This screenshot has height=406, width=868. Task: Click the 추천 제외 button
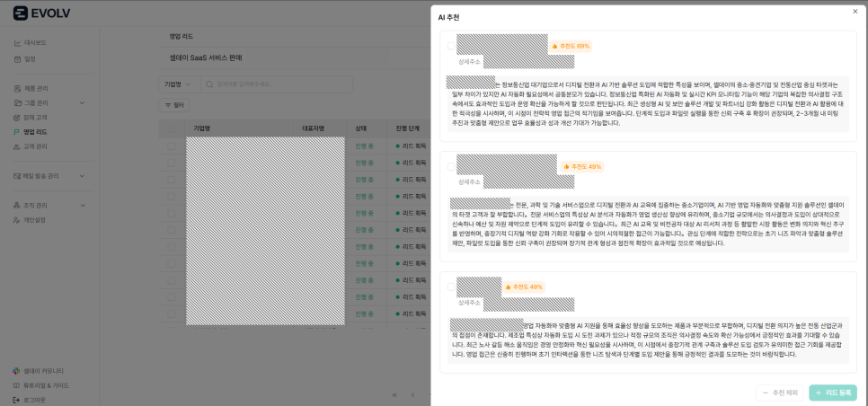tap(779, 393)
